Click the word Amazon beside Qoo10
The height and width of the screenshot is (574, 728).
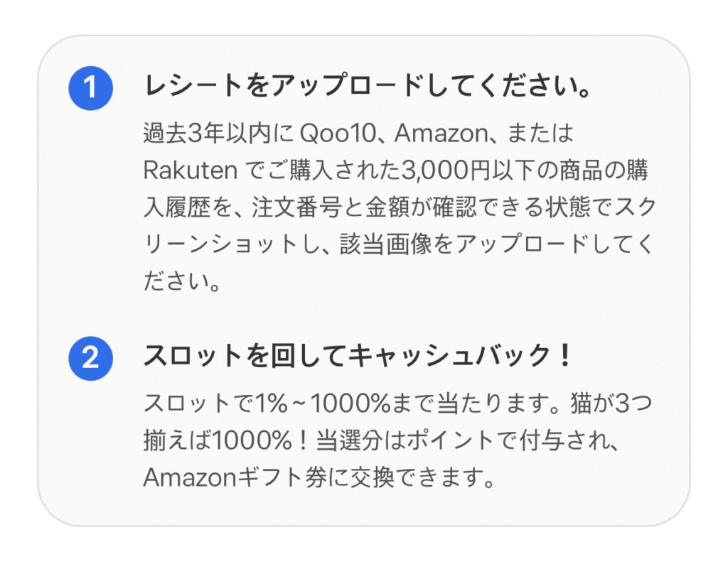coord(441,133)
